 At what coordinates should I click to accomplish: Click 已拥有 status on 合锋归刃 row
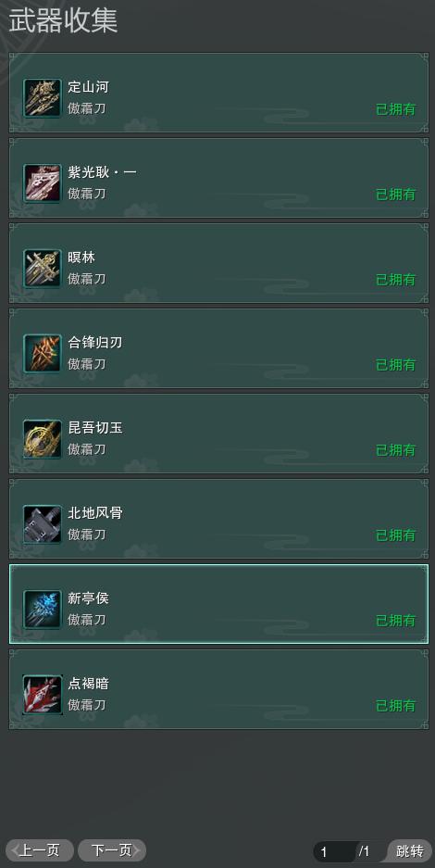pyautogui.click(x=396, y=365)
